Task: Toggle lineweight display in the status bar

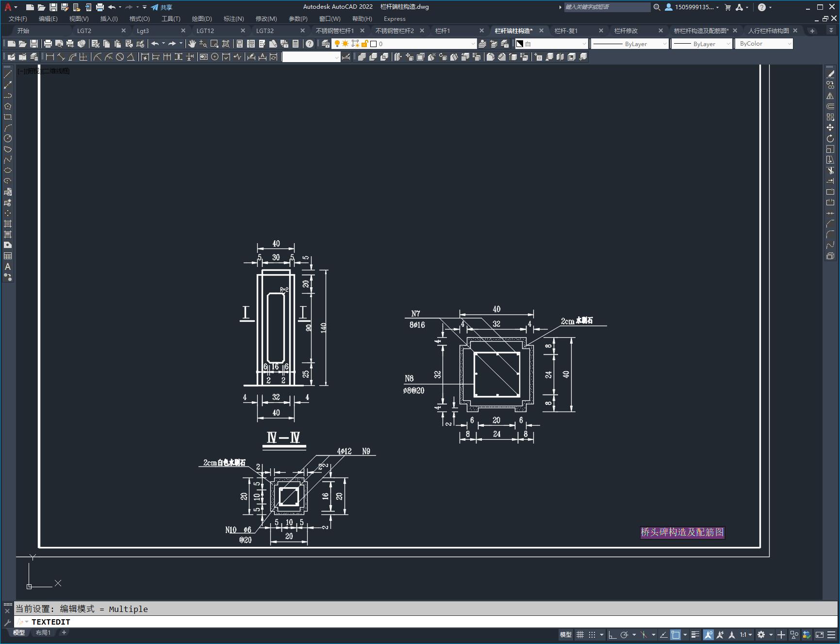Action: click(x=695, y=635)
